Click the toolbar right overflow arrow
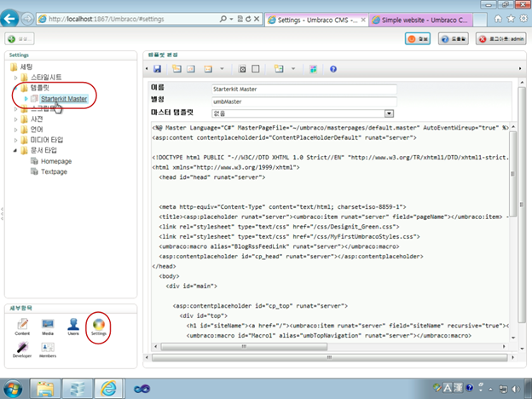Image resolution: width=532 pixels, height=399 pixels. click(x=520, y=69)
